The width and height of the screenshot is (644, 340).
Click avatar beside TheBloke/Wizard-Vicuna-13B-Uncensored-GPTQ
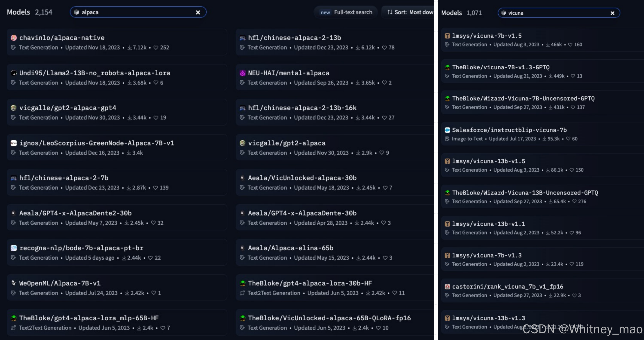[x=447, y=193]
